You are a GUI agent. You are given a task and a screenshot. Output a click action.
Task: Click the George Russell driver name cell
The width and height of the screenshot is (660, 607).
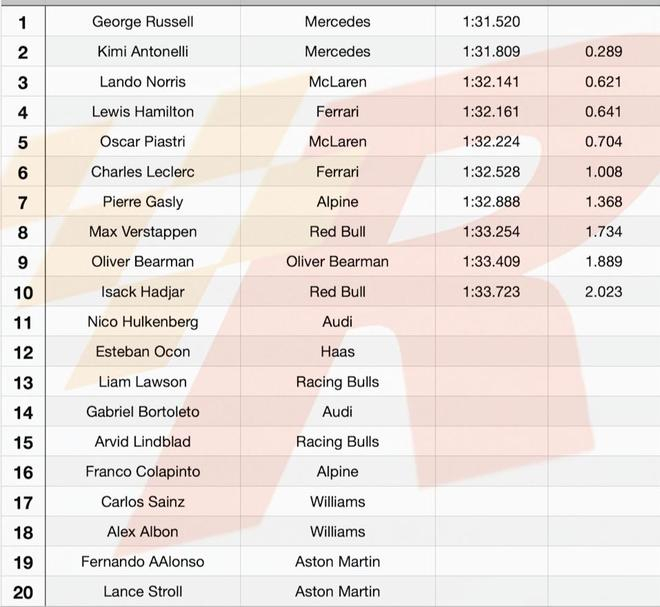(x=143, y=21)
